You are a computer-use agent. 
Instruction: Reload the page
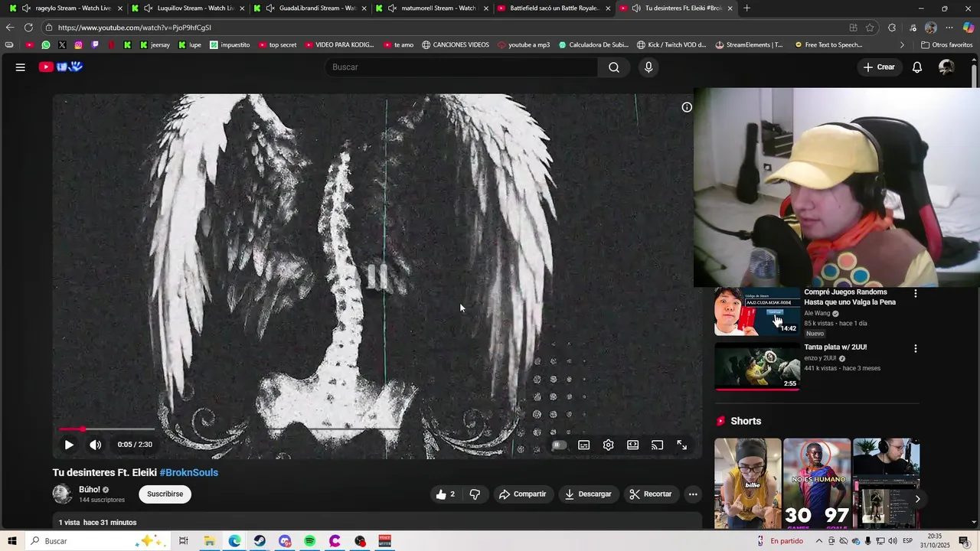click(x=28, y=28)
